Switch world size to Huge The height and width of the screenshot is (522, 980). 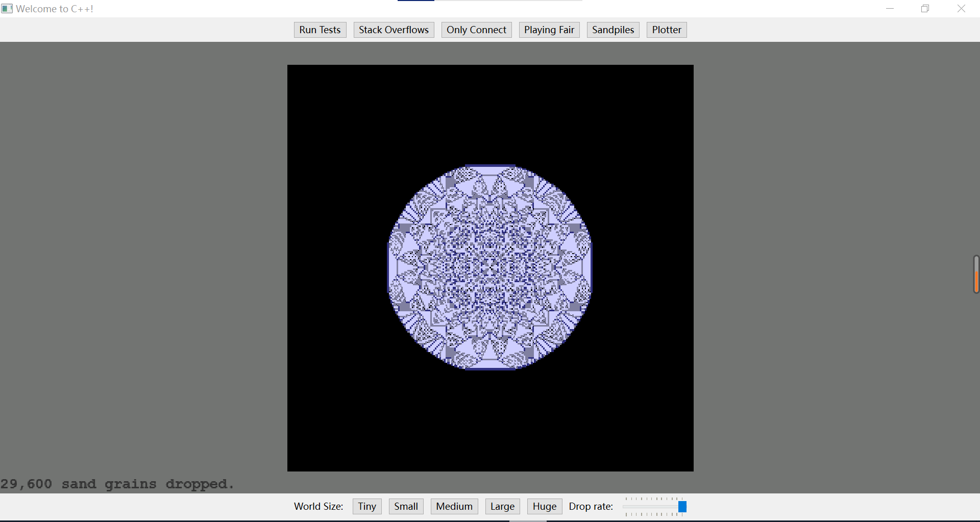coord(545,506)
